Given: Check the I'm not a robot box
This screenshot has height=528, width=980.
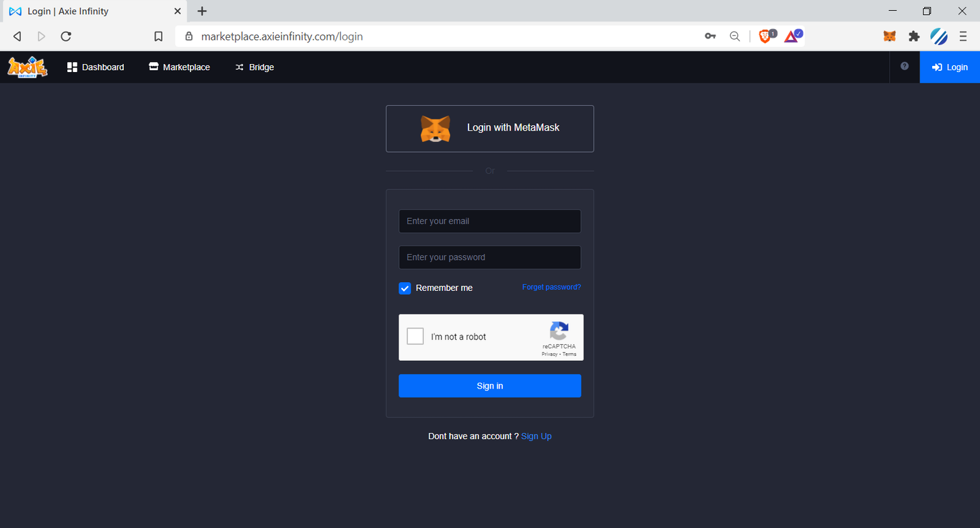Looking at the screenshot, I should pos(415,336).
